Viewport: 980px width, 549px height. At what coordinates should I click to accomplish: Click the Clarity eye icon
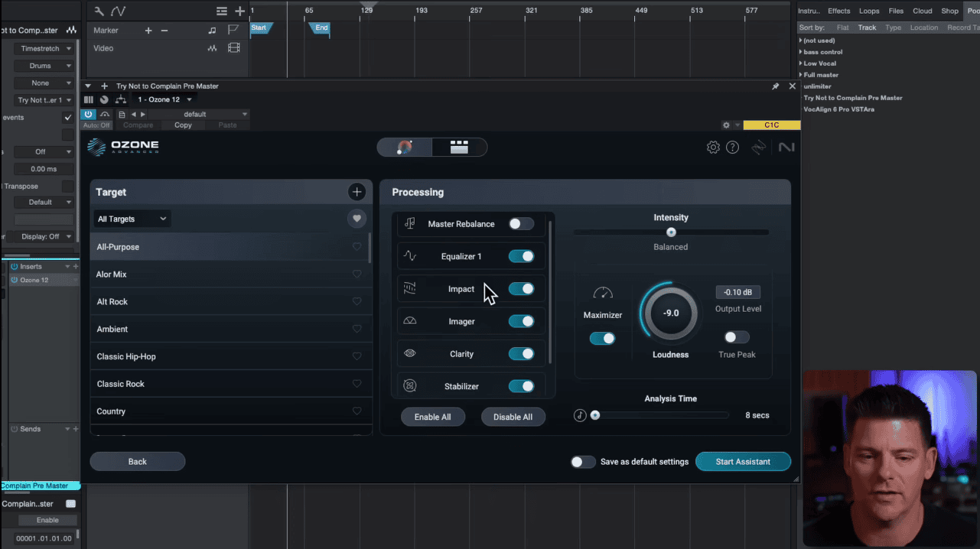pos(409,353)
